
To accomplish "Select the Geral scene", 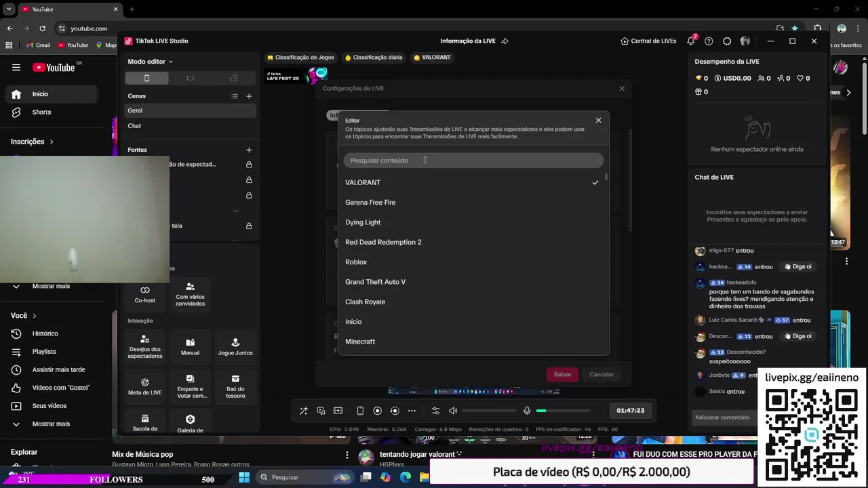I will tap(190, 110).
